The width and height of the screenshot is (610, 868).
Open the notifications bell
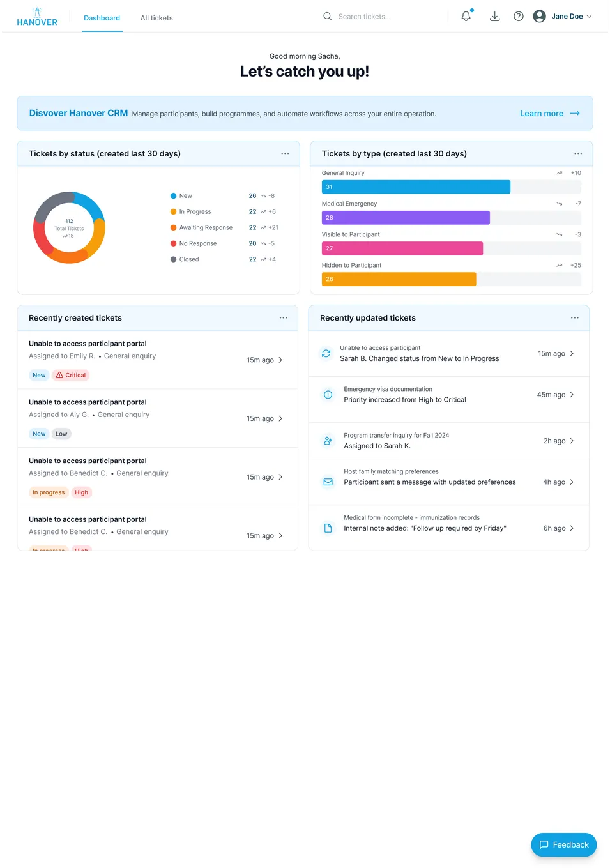tap(466, 17)
